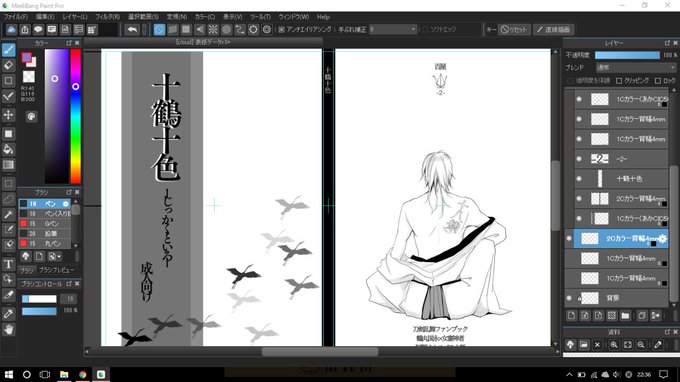Click the リセット button
This screenshot has width=680, height=382.
(x=514, y=29)
